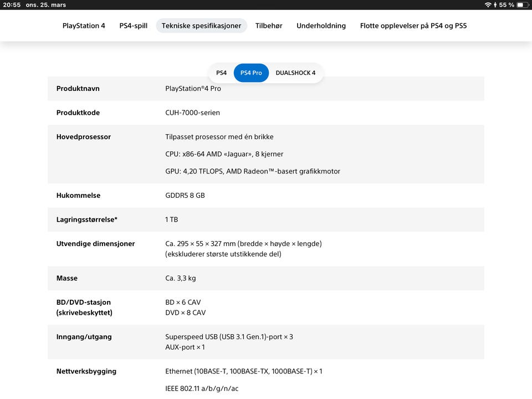Screen dimensions: 532x399
Task: Tap the date 'ons. 25. mars'
Action: [x=46, y=5]
